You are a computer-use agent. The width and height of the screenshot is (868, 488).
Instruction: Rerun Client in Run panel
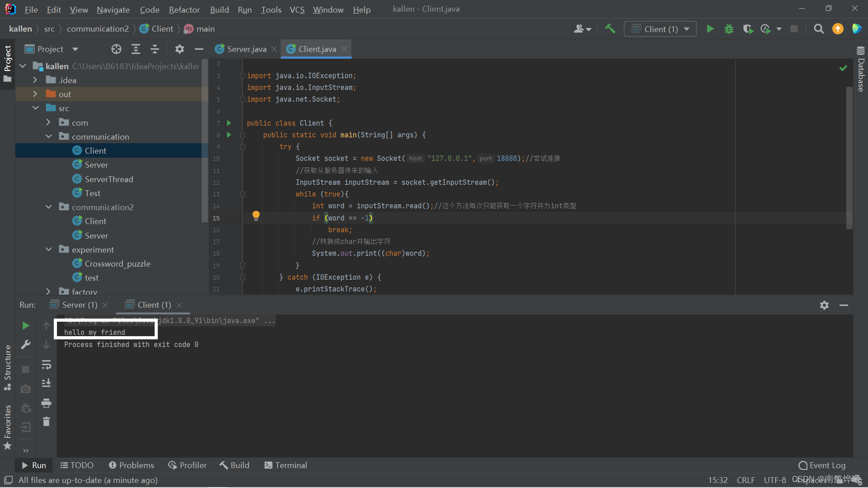26,325
